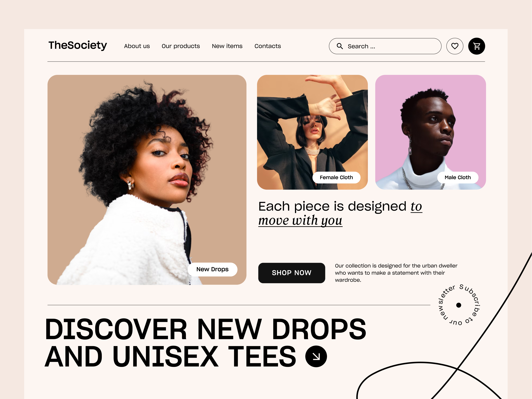Click the underlined 'move with you' text
Screen dimensions: 532x399
(300, 221)
